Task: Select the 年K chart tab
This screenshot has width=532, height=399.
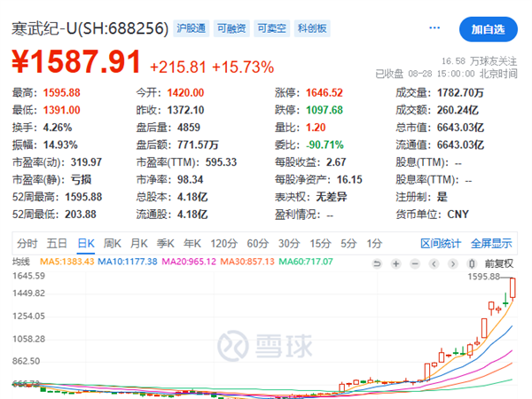Action: pyautogui.click(x=192, y=243)
